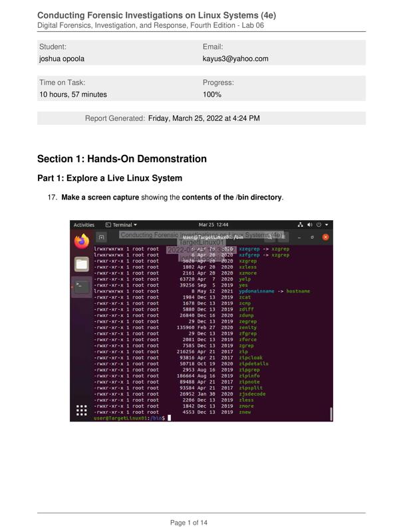Click the zipcloak file entry
Viewport: 403px width, 532px height.
[x=251, y=358]
